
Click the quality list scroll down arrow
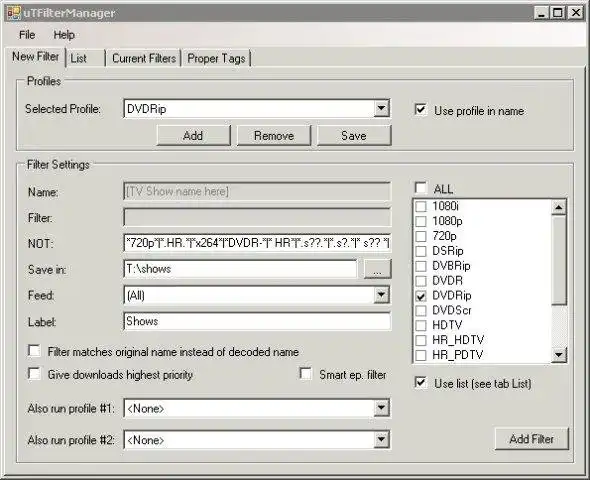[559, 354]
